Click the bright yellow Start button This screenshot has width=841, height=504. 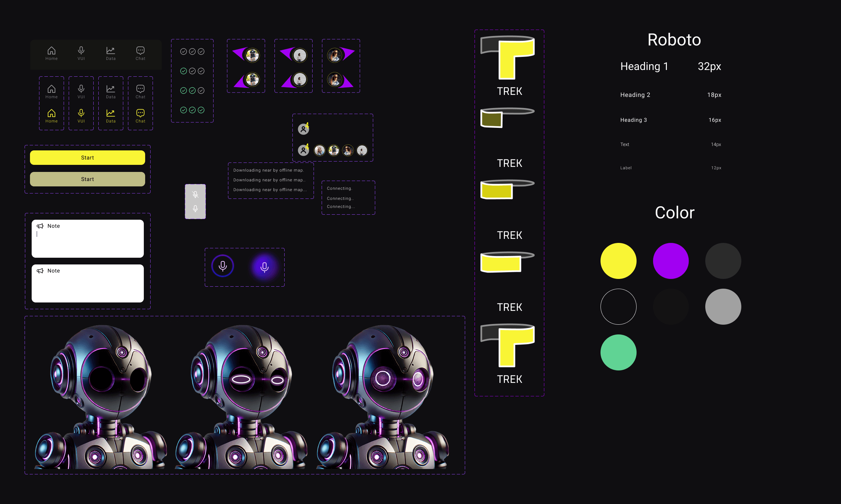(x=87, y=157)
